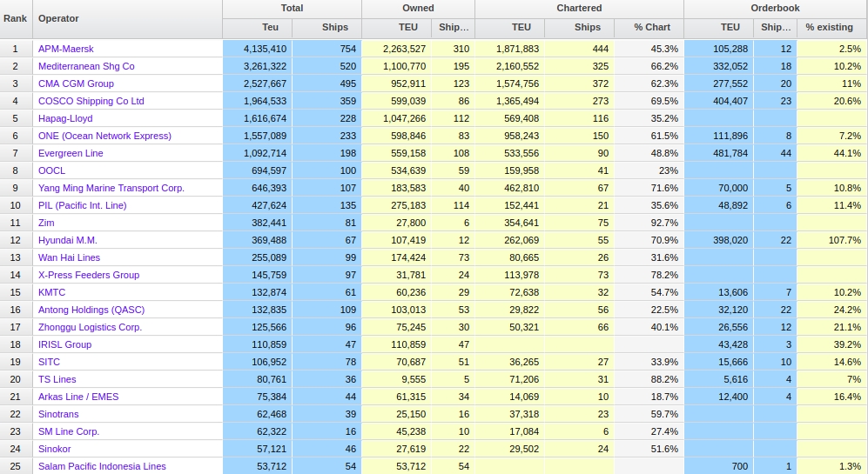Sort by the Rank column header

coord(16,19)
